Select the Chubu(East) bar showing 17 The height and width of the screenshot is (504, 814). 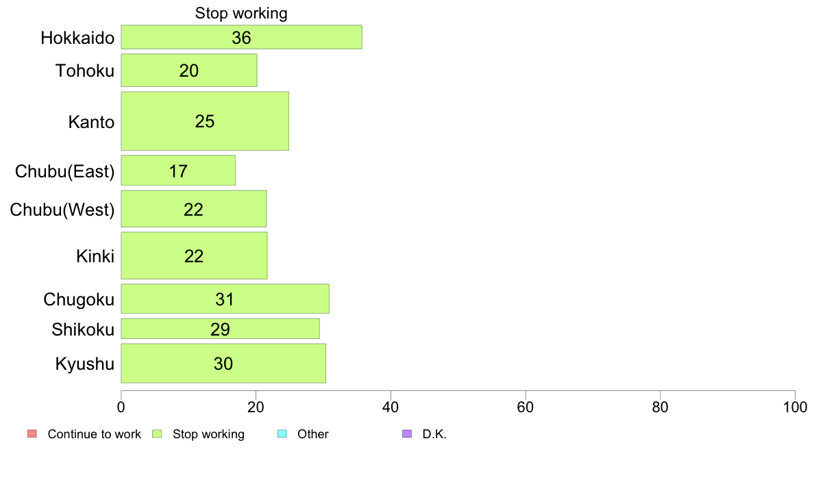pos(178,171)
